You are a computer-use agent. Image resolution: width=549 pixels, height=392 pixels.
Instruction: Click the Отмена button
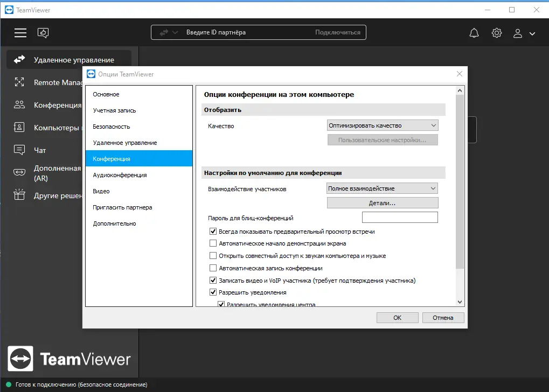click(x=443, y=318)
